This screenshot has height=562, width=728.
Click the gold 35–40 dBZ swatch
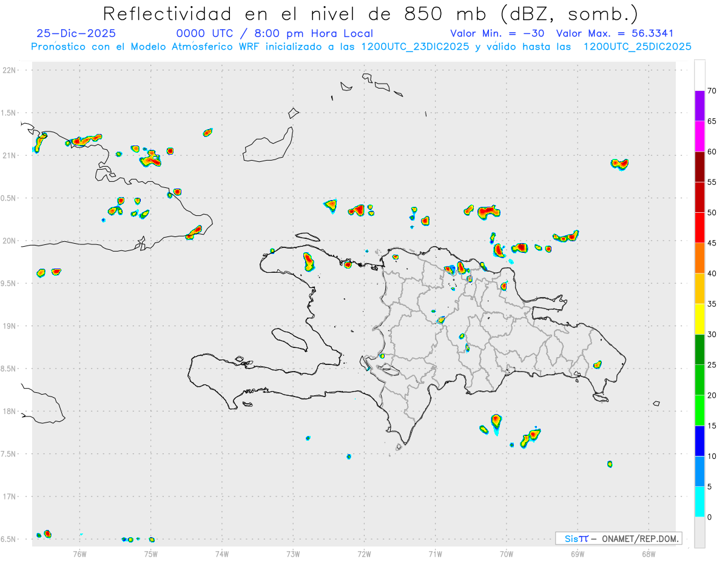click(699, 289)
